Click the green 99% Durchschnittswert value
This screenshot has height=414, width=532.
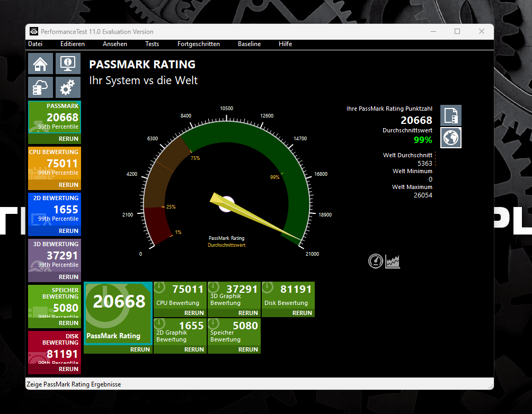pos(423,140)
